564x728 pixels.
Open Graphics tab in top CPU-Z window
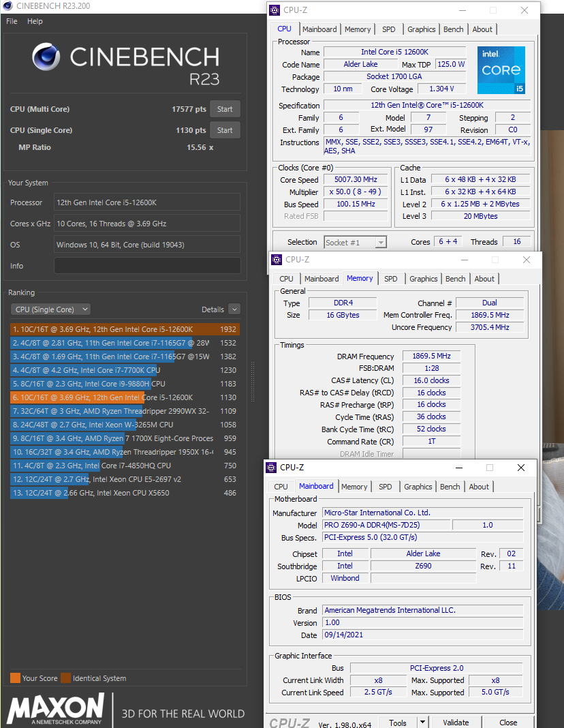click(x=421, y=29)
